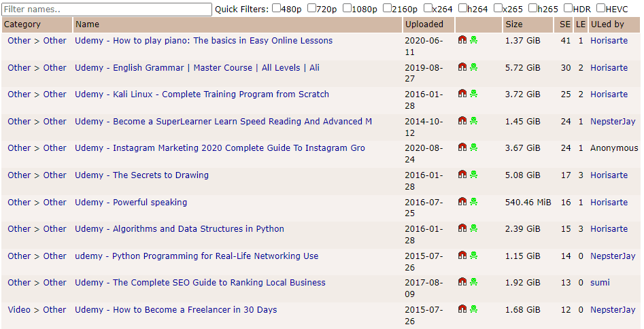Image resolution: width=644 pixels, height=329 pixels.
Task: Click green skull icon for How to play piano row
Action: click(x=473, y=40)
